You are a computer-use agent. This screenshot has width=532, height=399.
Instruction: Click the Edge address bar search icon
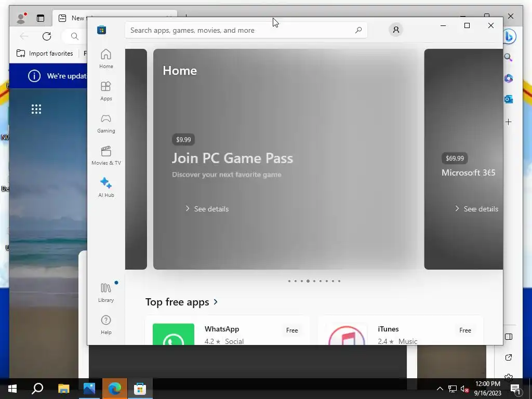click(x=75, y=36)
